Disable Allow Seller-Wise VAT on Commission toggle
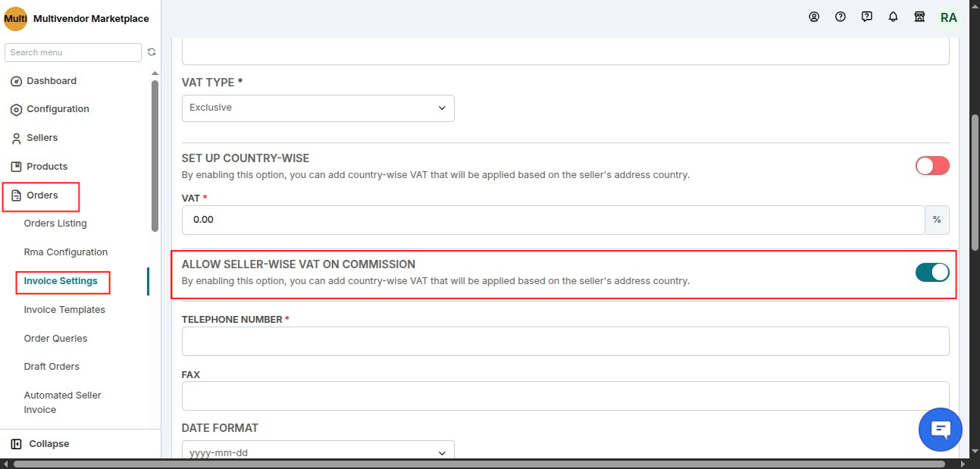The height and width of the screenshot is (469, 980). pos(932,272)
